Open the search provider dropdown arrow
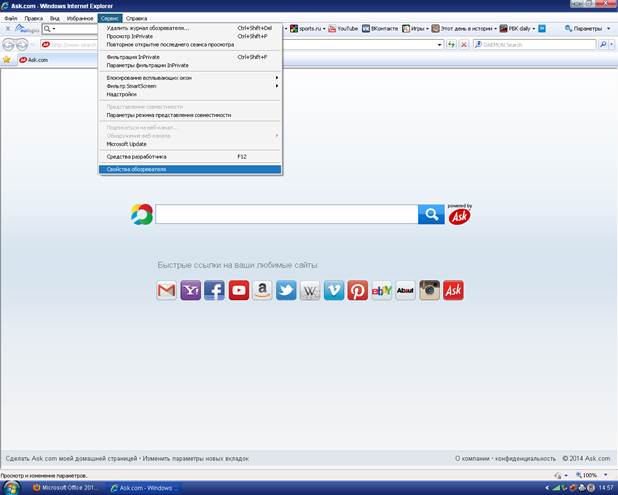The width and height of the screenshot is (618, 495). tap(612, 45)
